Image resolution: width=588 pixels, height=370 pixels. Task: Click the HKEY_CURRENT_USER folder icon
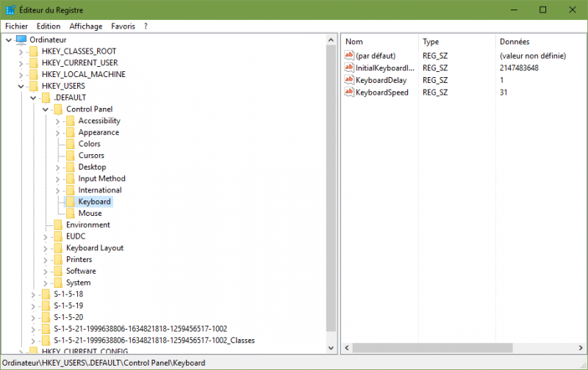pos(34,63)
